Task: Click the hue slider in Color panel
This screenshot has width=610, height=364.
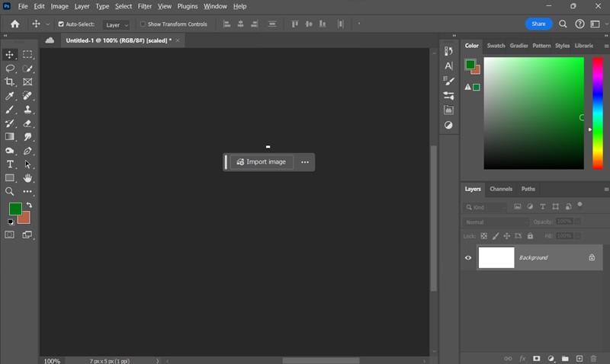Action: (x=598, y=113)
